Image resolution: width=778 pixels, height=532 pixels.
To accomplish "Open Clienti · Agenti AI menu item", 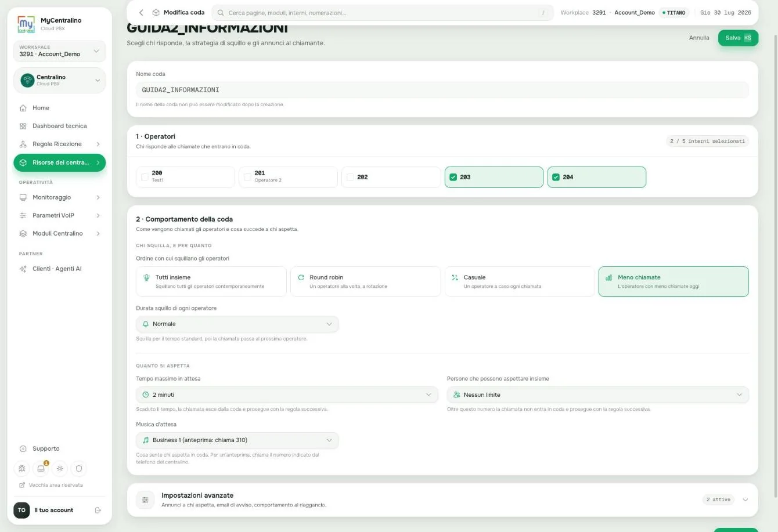I will click(x=59, y=269).
